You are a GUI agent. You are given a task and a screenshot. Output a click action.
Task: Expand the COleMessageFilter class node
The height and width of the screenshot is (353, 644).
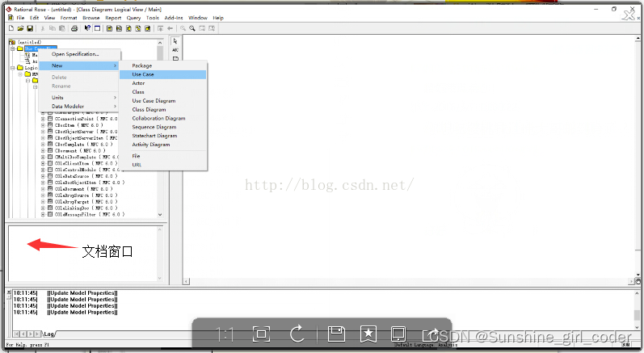coord(43,214)
